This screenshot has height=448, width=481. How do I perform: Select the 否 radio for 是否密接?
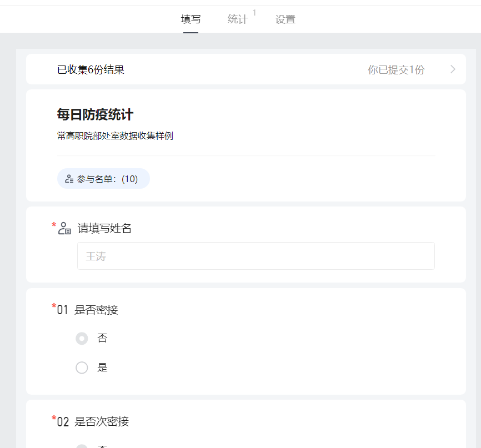coord(82,338)
